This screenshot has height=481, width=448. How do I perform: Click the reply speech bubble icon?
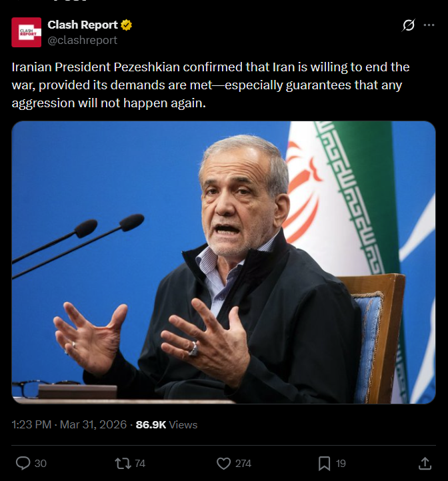point(23,463)
